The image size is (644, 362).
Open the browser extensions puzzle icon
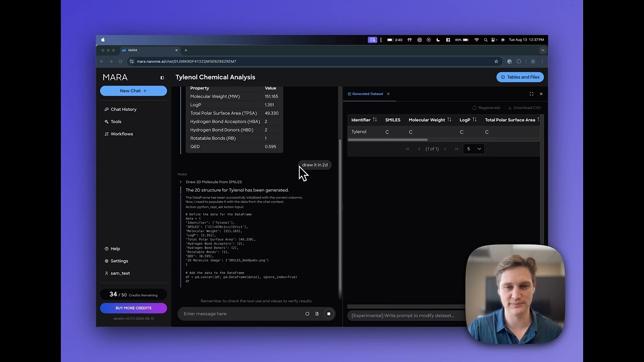(x=519, y=61)
